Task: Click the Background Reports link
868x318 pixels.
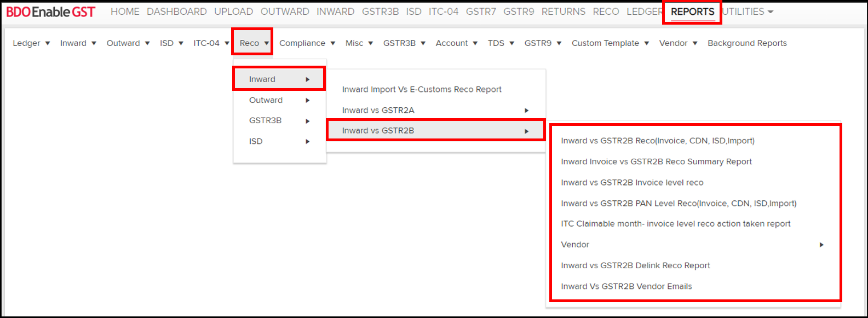Action: [747, 43]
